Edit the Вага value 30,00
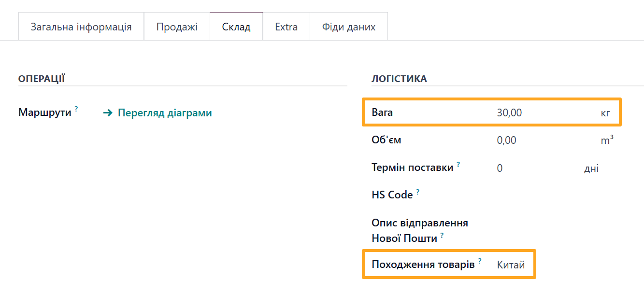Viewport: 644px width, 294px height. click(509, 113)
